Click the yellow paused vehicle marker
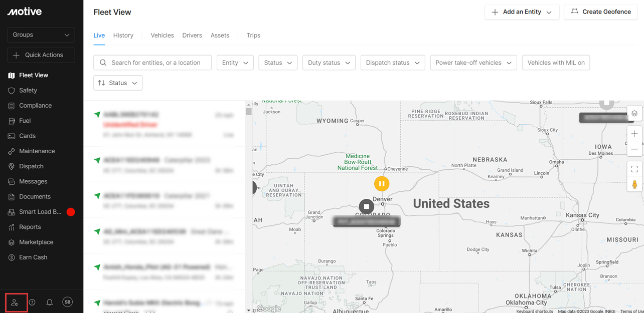The width and height of the screenshot is (644, 313). coord(382,184)
